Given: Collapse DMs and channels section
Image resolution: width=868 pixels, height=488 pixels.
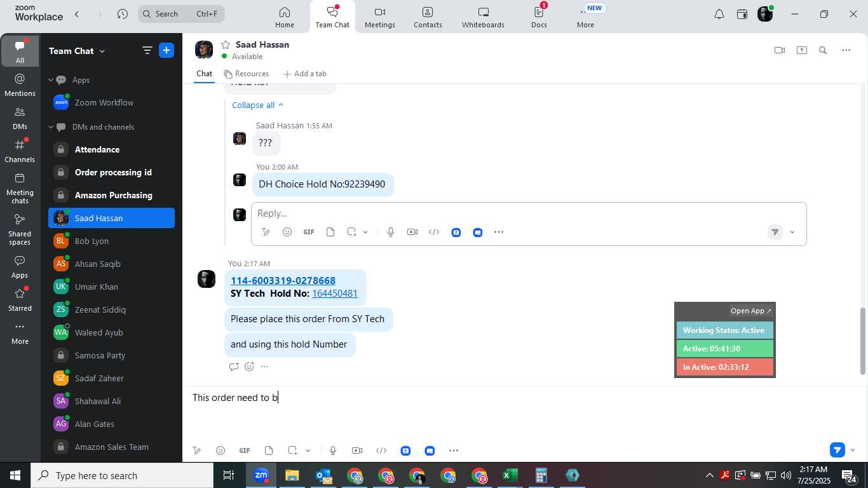Looking at the screenshot, I should pos(51,127).
